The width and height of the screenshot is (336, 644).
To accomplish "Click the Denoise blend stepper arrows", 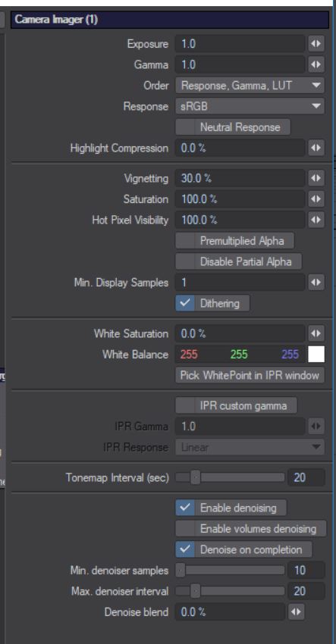I will coord(296,612).
